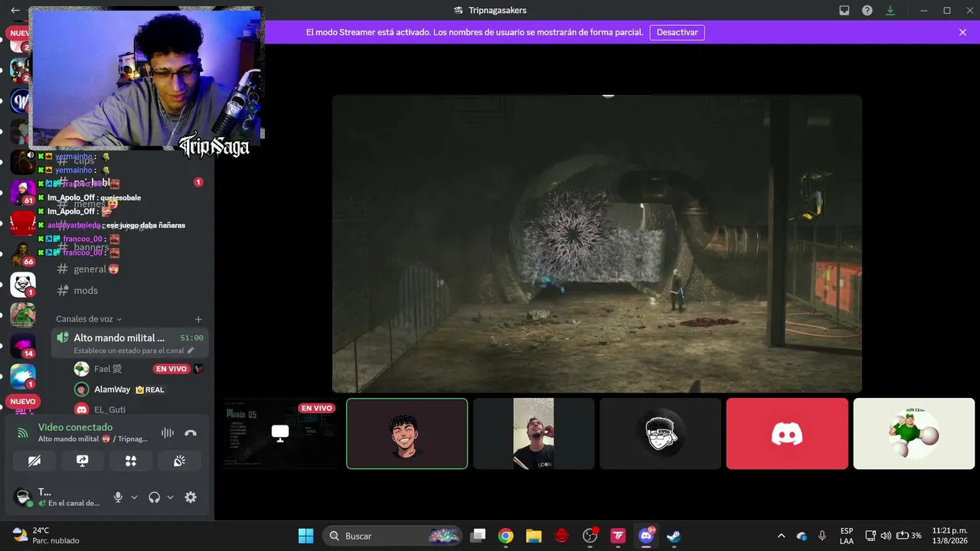The height and width of the screenshot is (551, 980).
Task: Open the taskbar weather widget
Action: click(x=46, y=536)
